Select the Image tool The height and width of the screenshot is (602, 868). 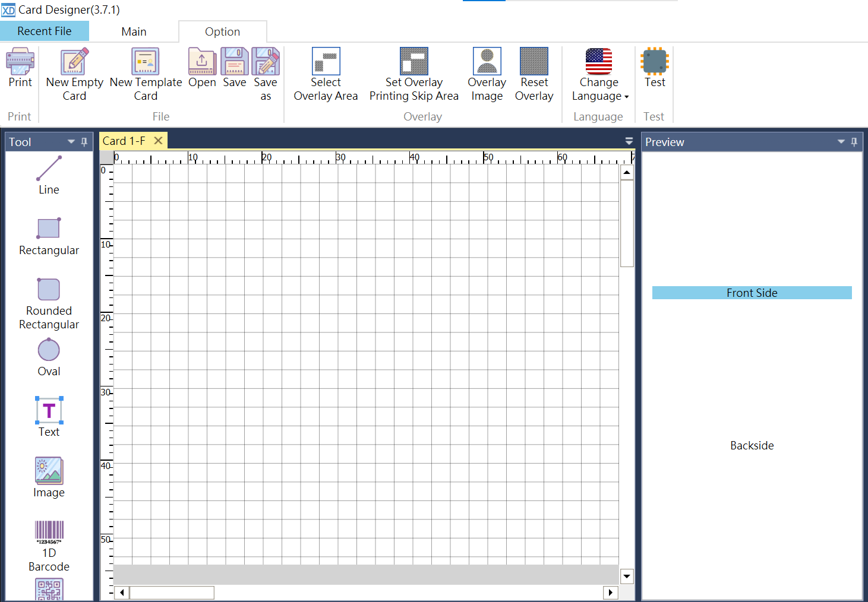click(49, 471)
